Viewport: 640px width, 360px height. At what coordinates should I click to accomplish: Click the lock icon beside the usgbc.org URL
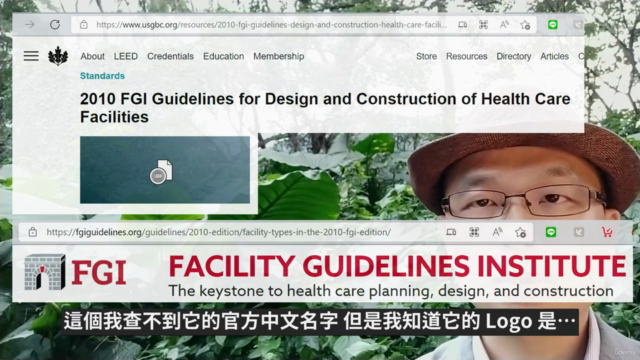point(84,24)
